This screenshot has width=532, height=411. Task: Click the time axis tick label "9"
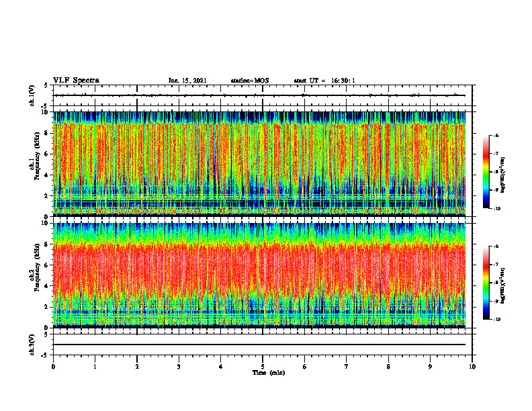(430, 367)
